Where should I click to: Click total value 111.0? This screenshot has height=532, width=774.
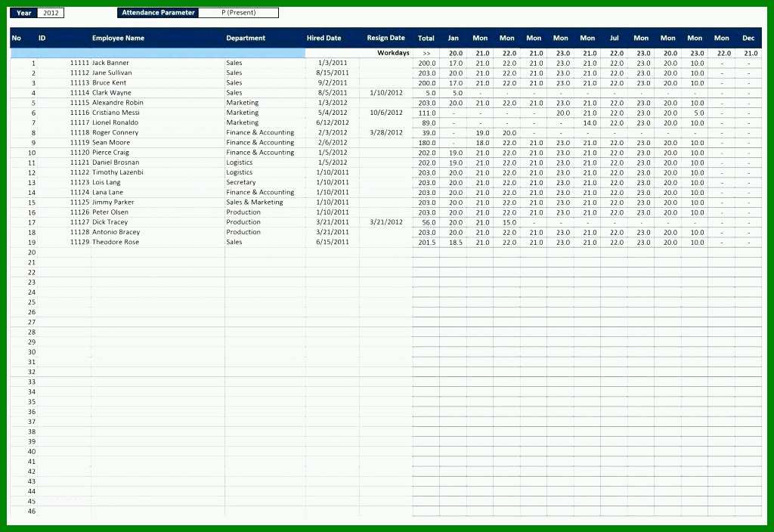427,113
